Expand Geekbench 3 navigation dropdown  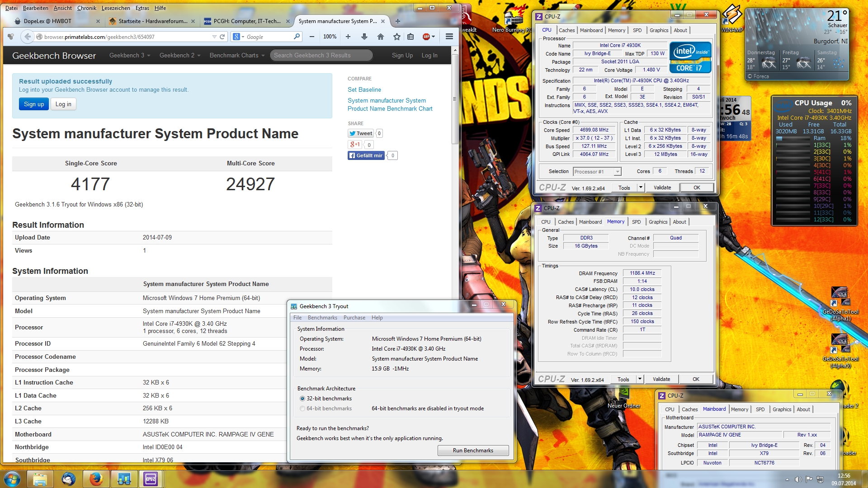[130, 55]
